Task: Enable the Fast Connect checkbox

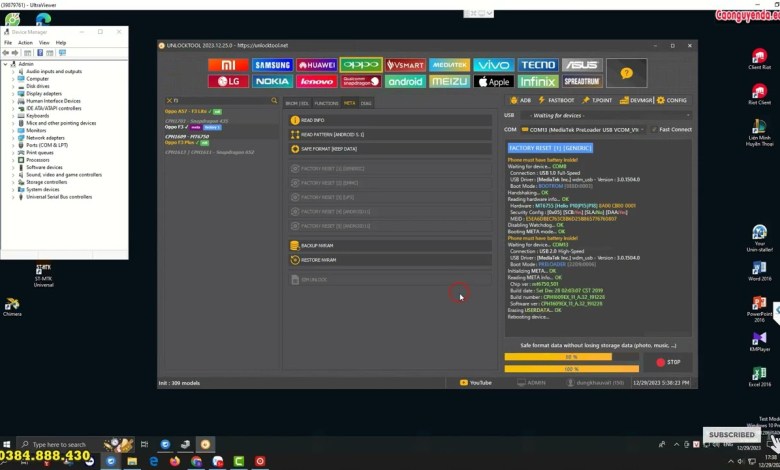Action: point(655,129)
